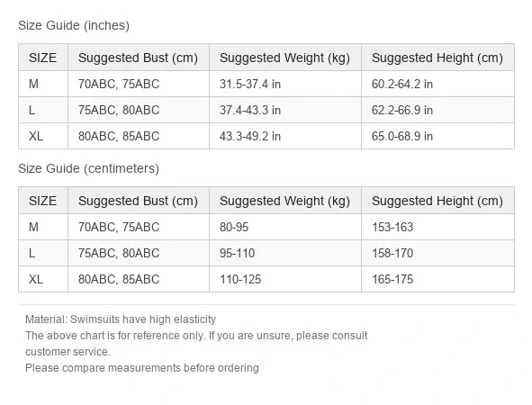532x405 pixels.
Task: Select SIZE header in inches table
Action: tap(42, 58)
